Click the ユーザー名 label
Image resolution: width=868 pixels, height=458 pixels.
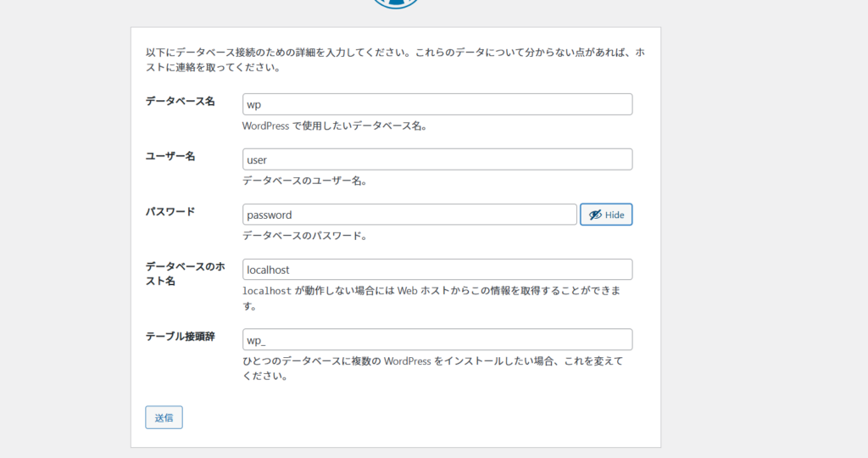coord(170,156)
